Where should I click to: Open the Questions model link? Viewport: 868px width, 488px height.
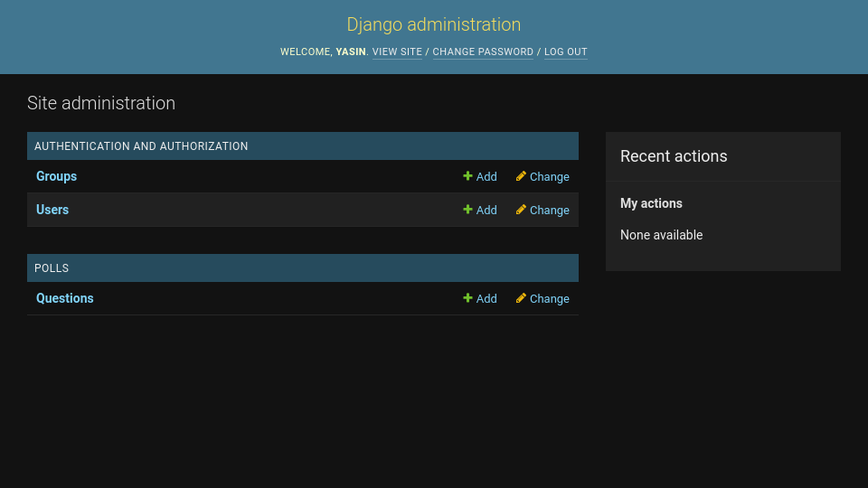pos(65,298)
